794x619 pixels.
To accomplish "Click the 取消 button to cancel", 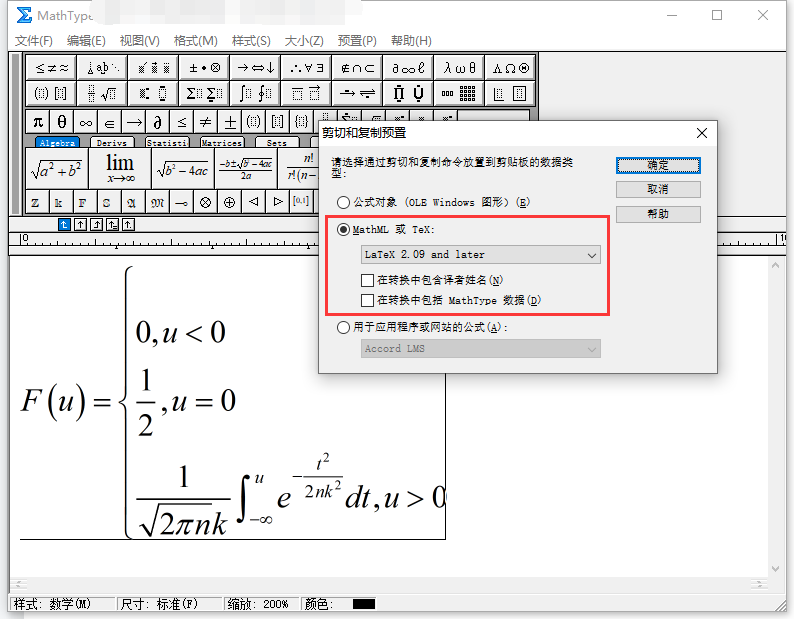I will point(658,189).
